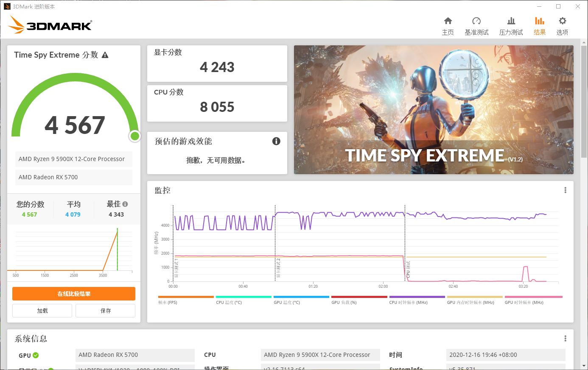Click the GPU value in 系统信息

[x=135, y=355]
